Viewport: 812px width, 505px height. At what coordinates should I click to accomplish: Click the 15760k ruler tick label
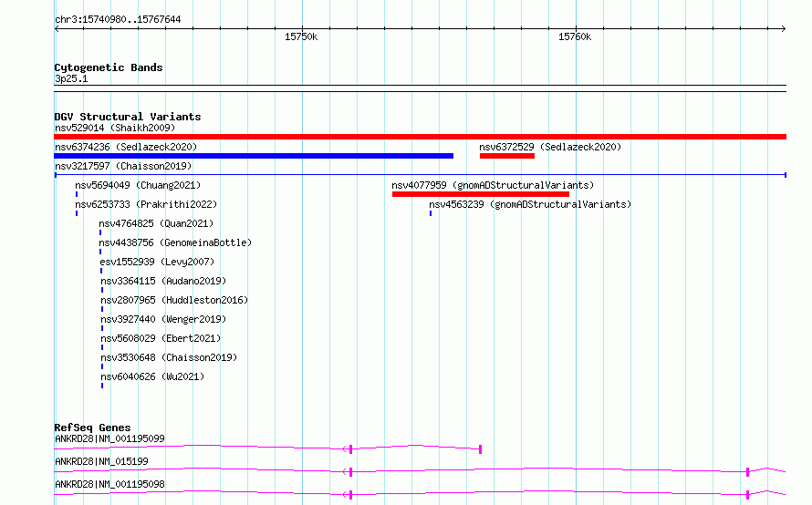click(574, 36)
